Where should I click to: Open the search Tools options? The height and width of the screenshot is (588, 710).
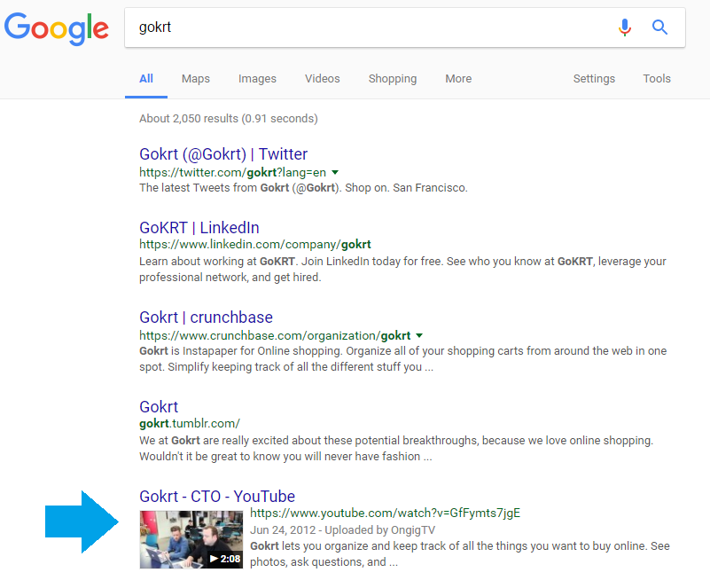coord(657,79)
